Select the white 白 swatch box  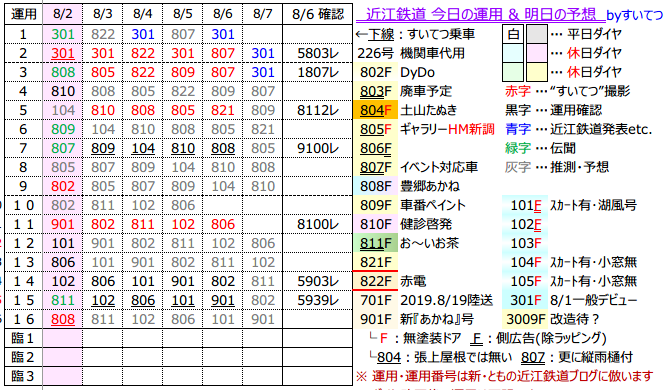pyautogui.click(x=513, y=34)
